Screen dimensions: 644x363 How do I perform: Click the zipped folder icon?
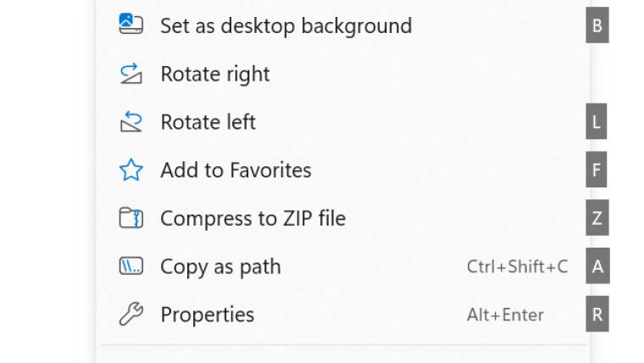pyautogui.click(x=131, y=218)
